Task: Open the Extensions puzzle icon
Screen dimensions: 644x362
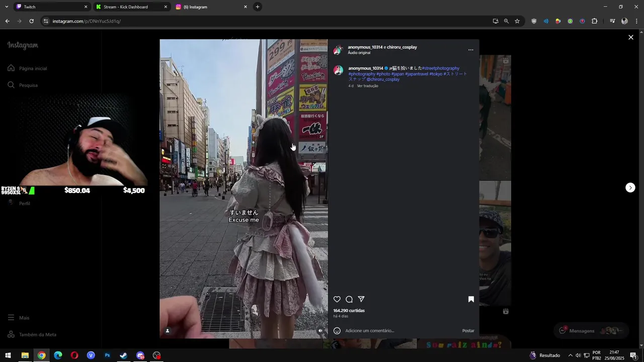Action: tap(594, 21)
